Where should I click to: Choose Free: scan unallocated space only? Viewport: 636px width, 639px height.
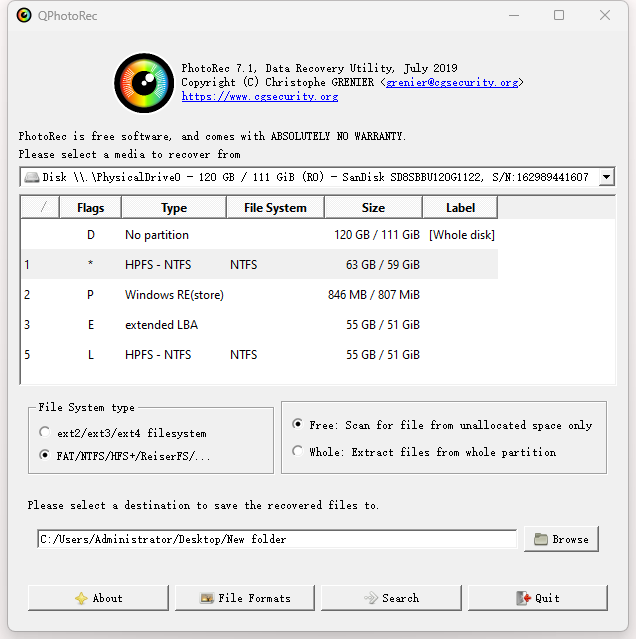point(298,425)
